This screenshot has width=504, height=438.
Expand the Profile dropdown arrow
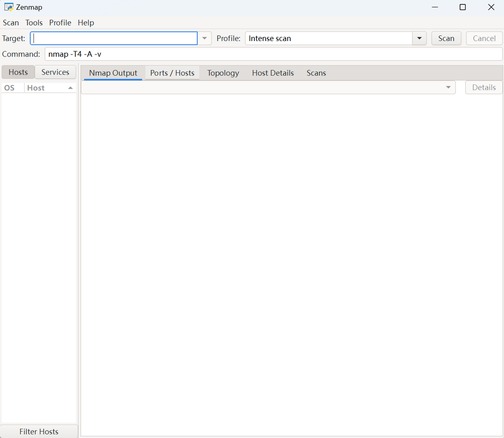click(x=419, y=38)
